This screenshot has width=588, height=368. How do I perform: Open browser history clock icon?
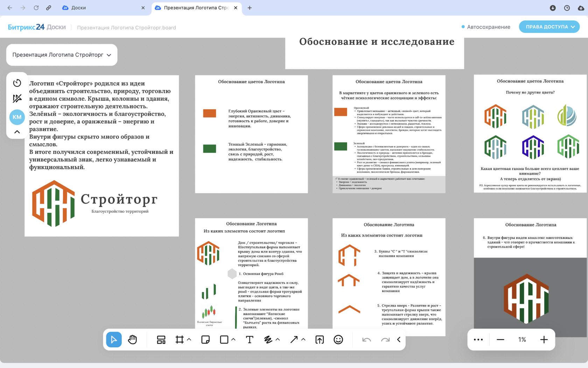pyautogui.click(x=567, y=8)
